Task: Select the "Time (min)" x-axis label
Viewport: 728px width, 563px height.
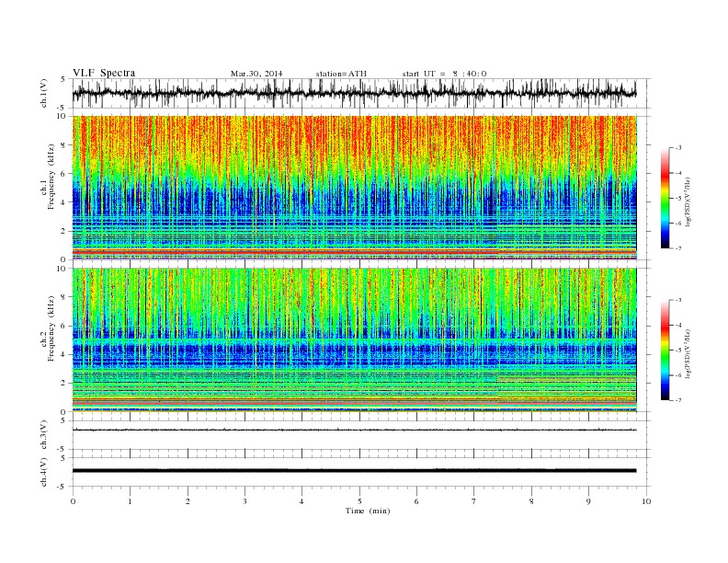Action: pyautogui.click(x=368, y=511)
